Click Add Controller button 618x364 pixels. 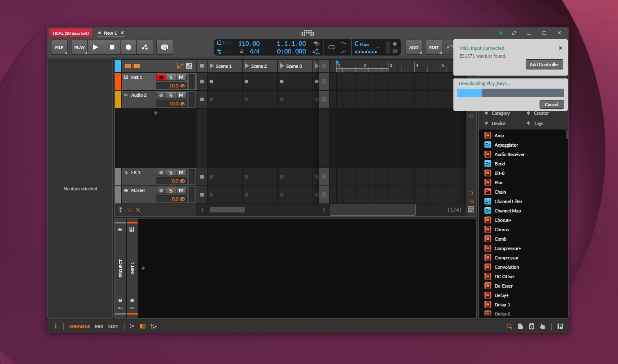544,65
